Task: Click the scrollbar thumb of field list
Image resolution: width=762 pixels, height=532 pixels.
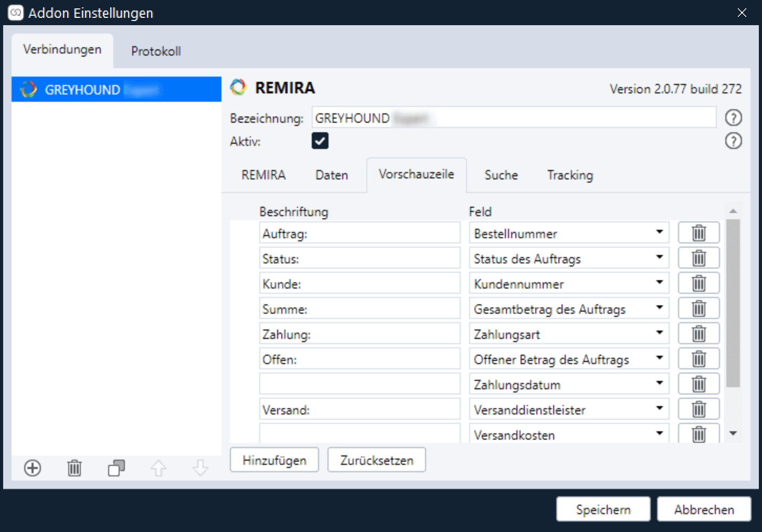Action: [733, 303]
